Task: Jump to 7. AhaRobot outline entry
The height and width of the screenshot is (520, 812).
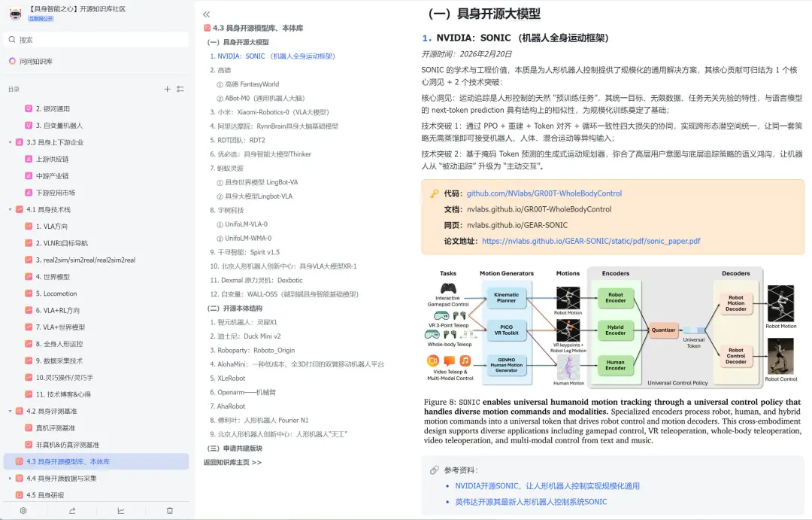Action: click(227, 406)
